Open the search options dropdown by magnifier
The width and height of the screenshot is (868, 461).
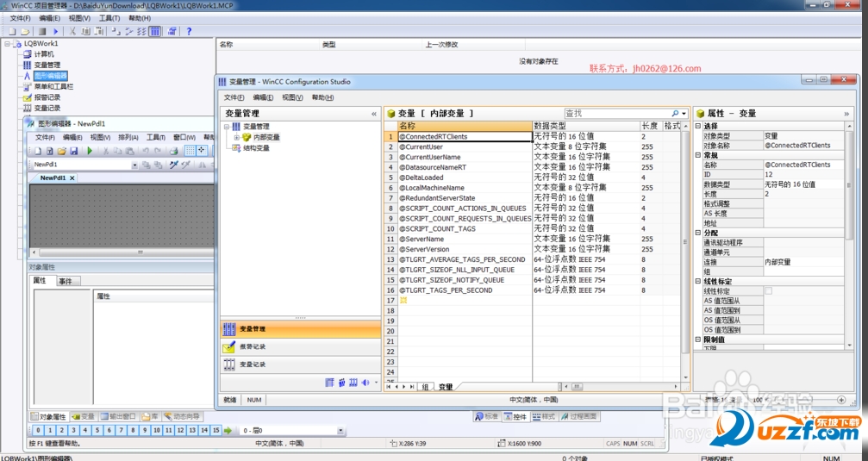[684, 114]
